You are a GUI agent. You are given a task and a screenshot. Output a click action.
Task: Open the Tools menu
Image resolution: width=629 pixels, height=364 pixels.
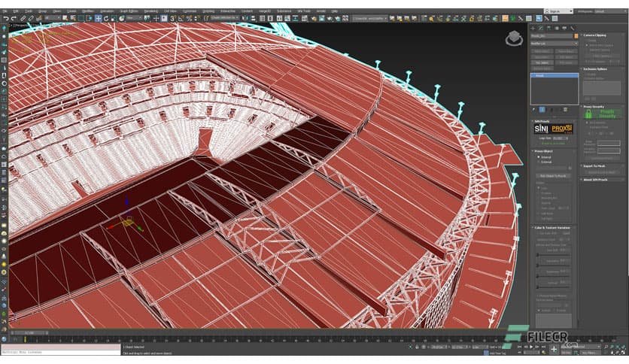[x=29, y=11]
